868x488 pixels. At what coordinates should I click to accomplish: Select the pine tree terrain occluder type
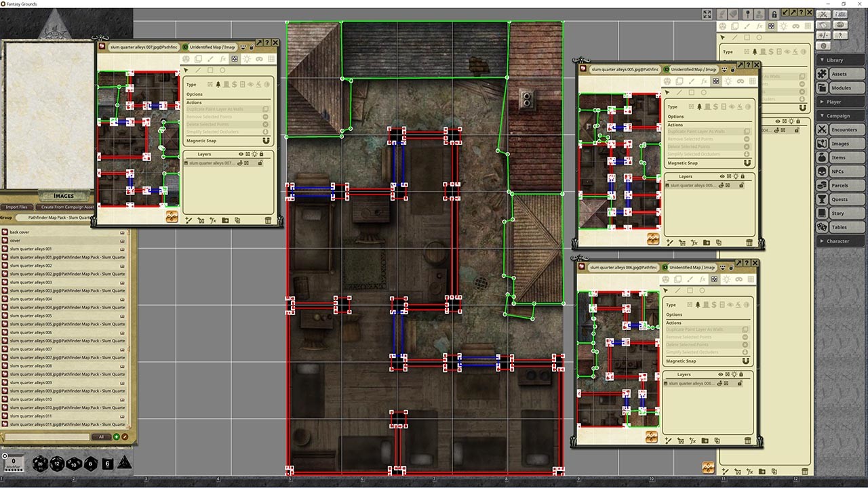218,84
